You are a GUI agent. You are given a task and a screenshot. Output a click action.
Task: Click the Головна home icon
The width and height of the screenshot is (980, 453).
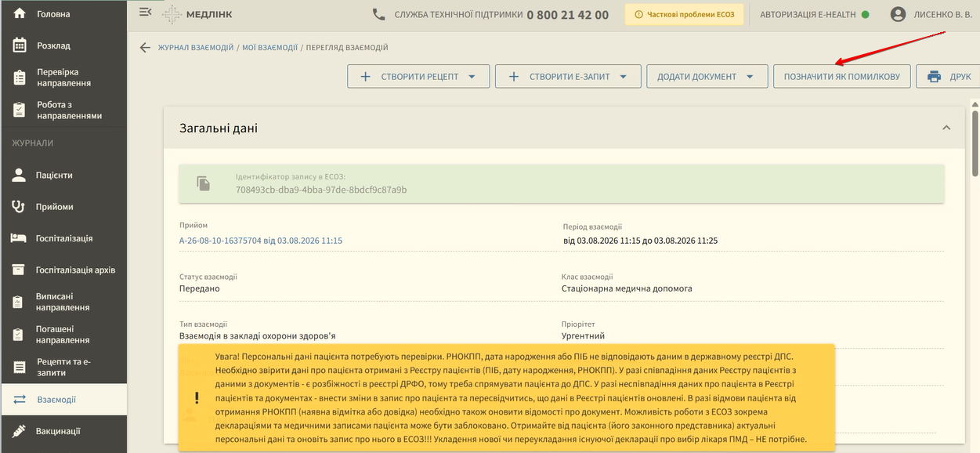pos(20,13)
